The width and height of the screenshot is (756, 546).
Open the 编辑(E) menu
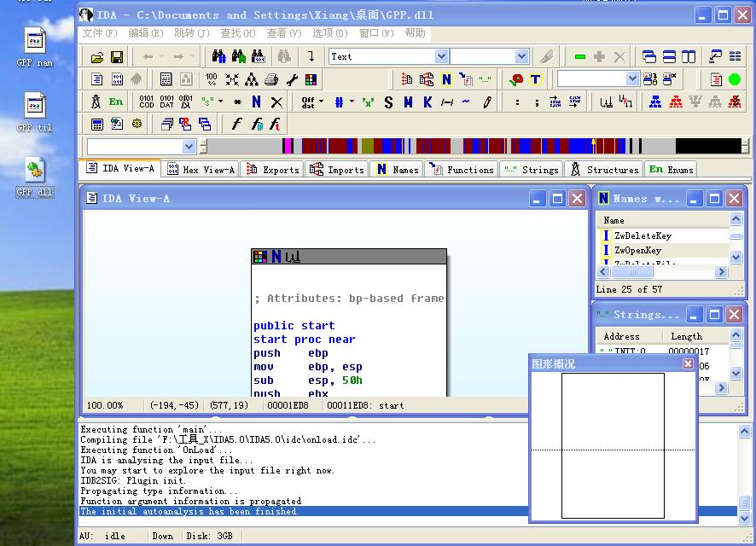click(146, 32)
